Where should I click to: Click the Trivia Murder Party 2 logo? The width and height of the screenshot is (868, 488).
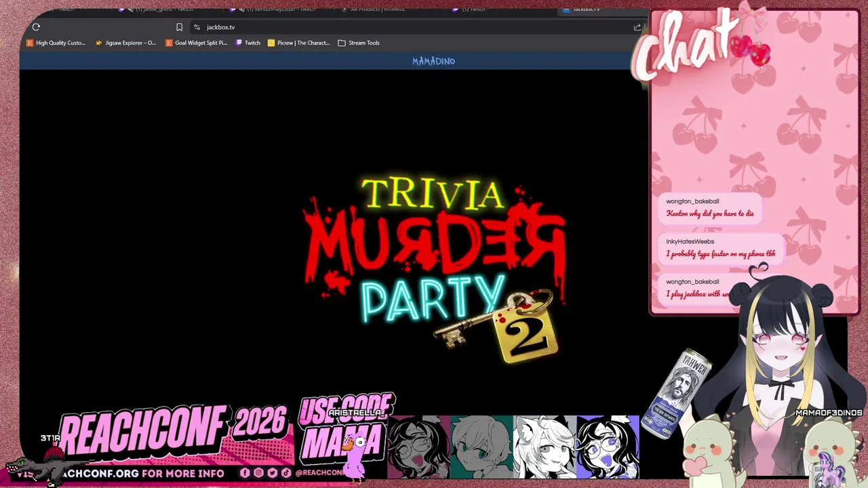(x=434, y=268)
